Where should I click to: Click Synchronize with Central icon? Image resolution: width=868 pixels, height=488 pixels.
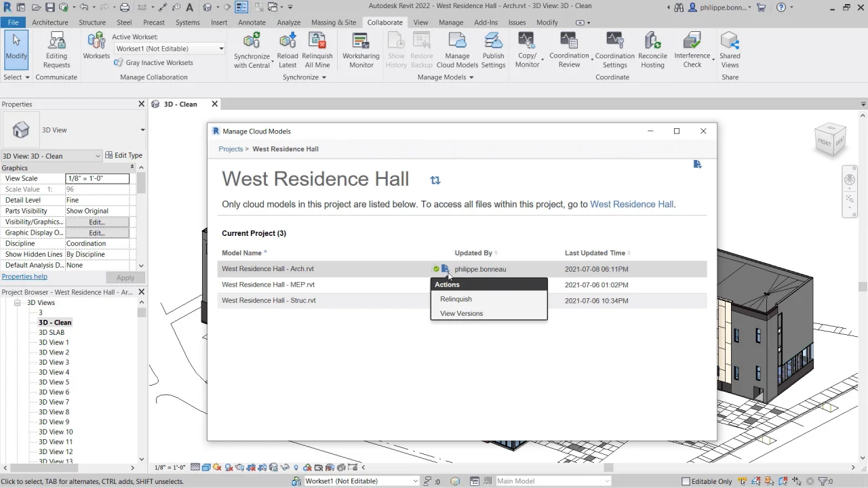tap(252, 42)
